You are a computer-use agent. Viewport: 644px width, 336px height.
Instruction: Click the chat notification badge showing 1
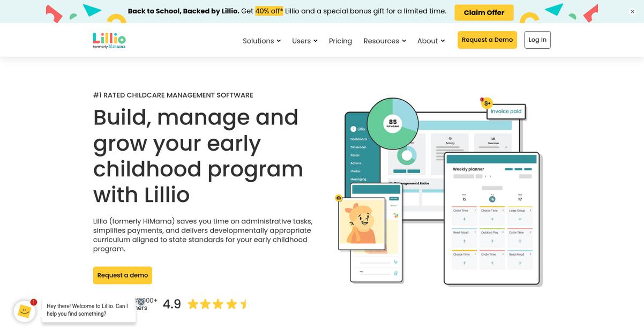[x=33, y=302]
